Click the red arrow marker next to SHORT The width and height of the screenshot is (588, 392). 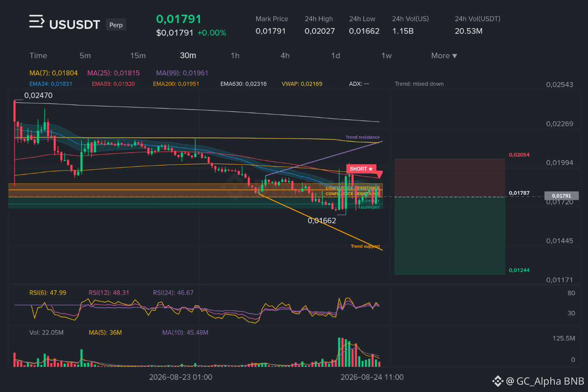point(379,175)
